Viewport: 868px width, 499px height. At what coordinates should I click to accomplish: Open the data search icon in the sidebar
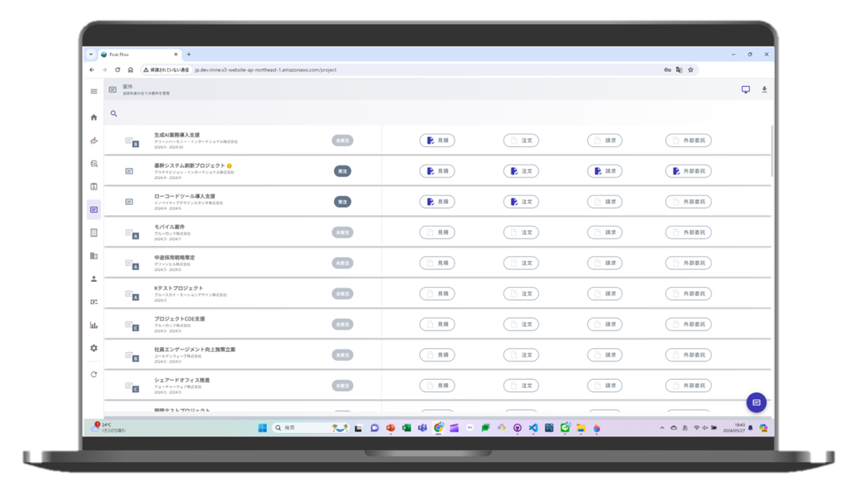coord(94,163)
